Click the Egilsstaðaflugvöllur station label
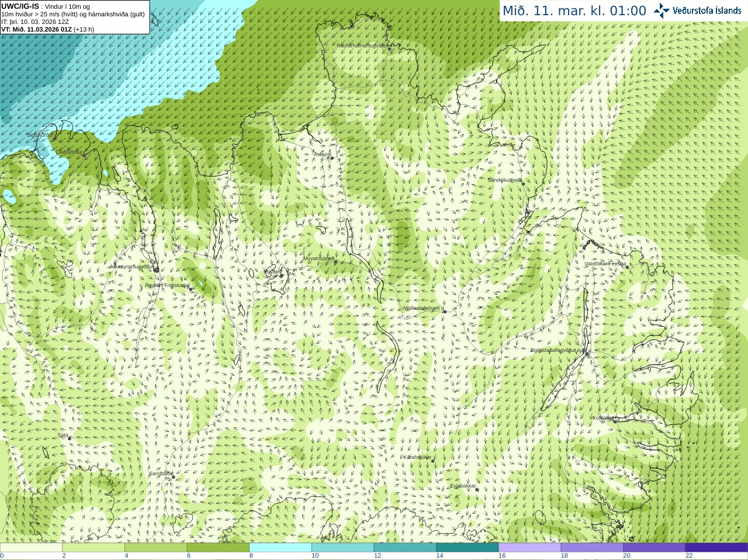The width and height of the screenshot is (748, 560). click(557, 350)
